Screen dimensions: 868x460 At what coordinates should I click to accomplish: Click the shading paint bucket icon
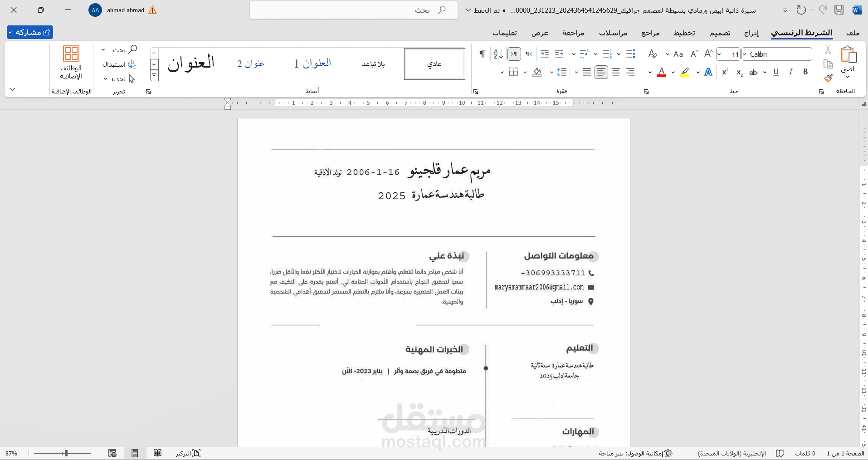537,72
